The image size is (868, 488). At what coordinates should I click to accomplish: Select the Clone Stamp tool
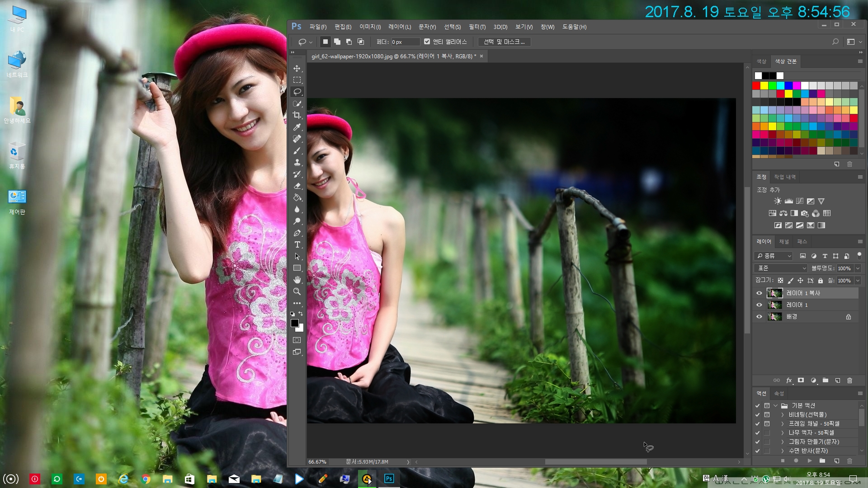pos(297,162)
